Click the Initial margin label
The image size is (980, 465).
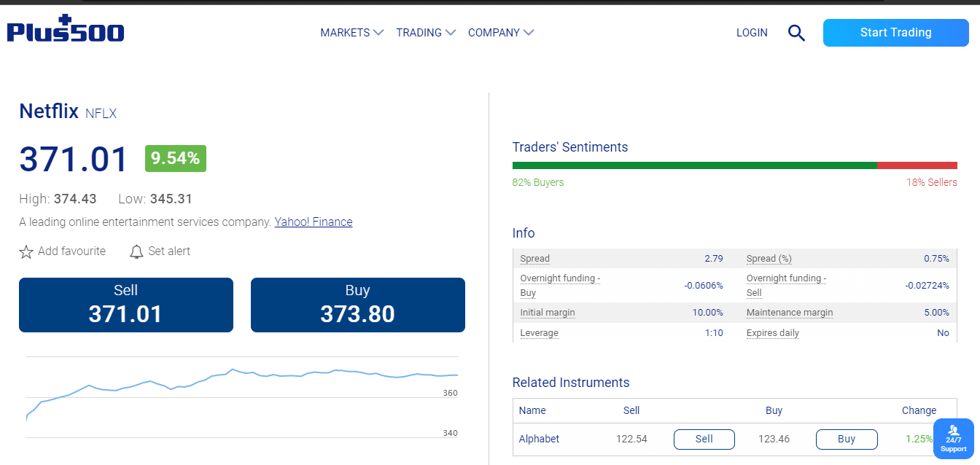[548, 313]
